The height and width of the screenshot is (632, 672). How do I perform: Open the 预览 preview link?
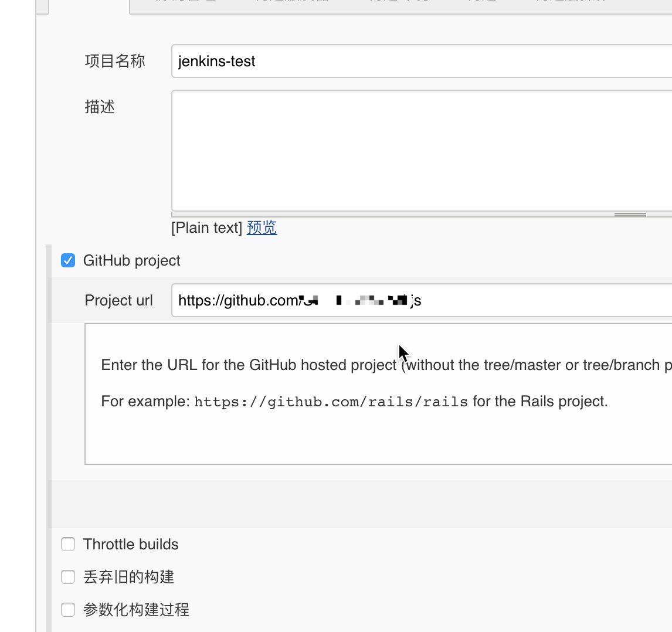tap(262, 227)
